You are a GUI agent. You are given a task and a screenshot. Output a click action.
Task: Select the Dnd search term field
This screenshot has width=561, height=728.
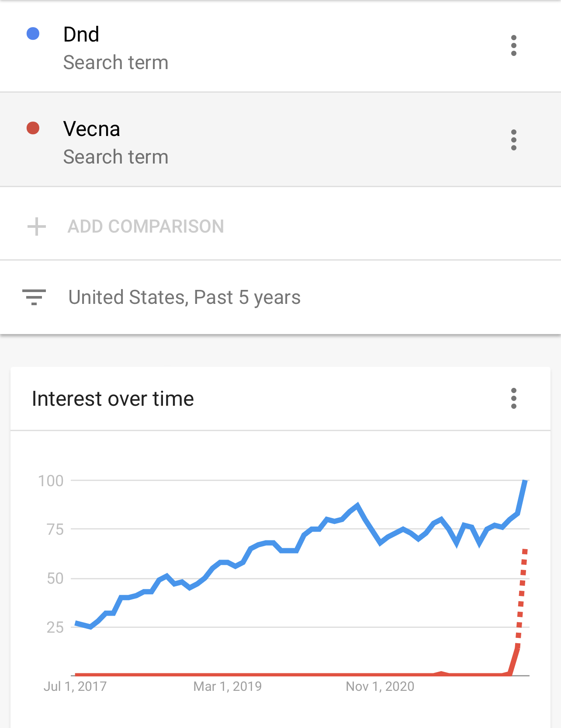click(x=280, y=46)
